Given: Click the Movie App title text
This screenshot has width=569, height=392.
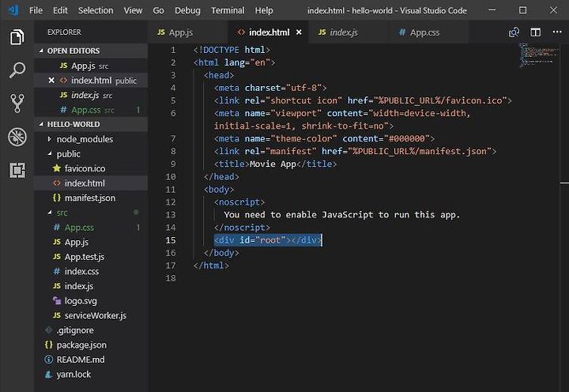Looking at the screenshot, I should pos(273,164).
